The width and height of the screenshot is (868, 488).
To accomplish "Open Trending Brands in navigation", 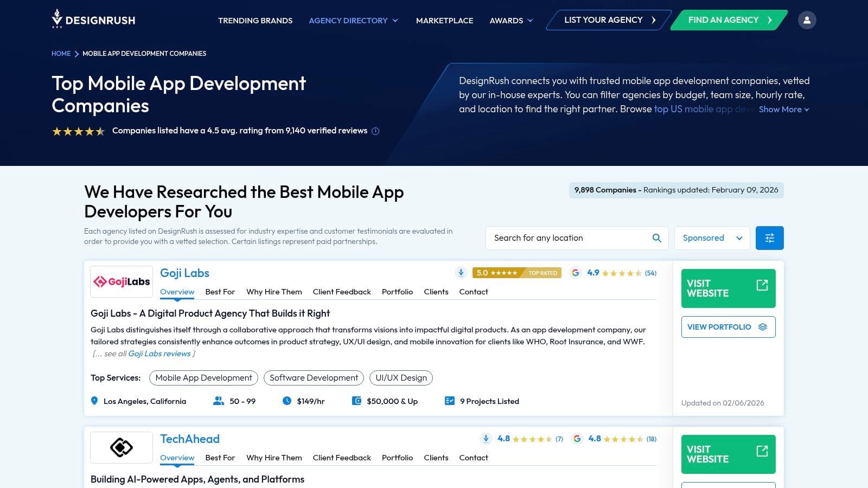I will pos(255,21).
